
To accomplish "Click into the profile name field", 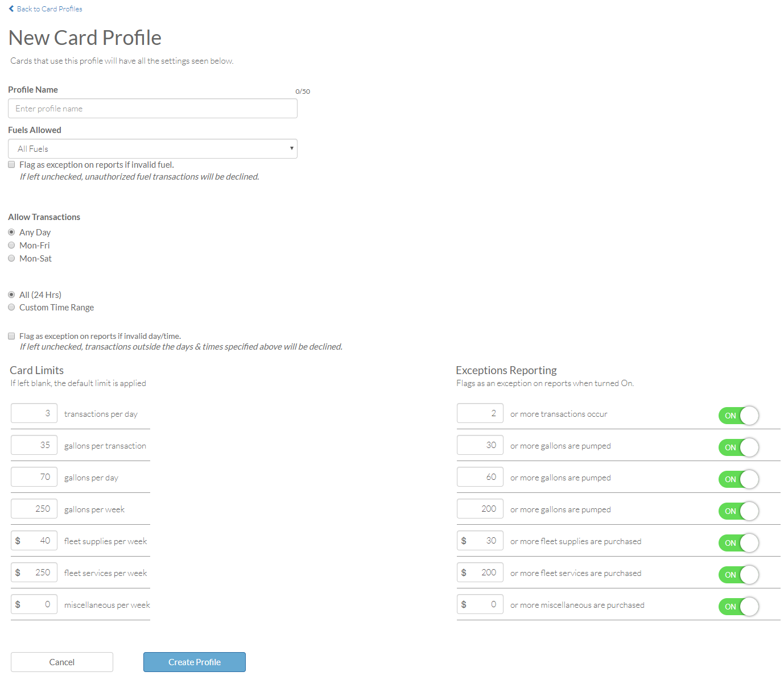I will point(152,108).
